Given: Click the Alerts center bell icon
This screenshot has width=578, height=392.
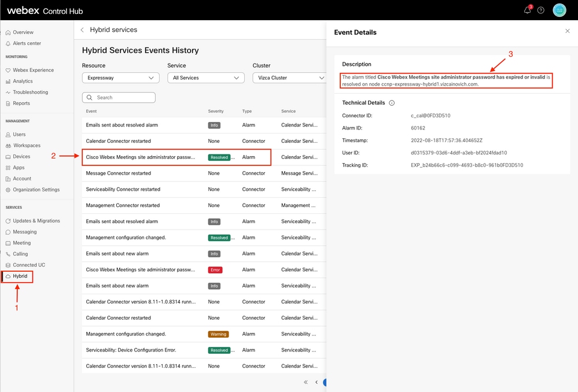Looking at the screenshot, I should (8, 43).
